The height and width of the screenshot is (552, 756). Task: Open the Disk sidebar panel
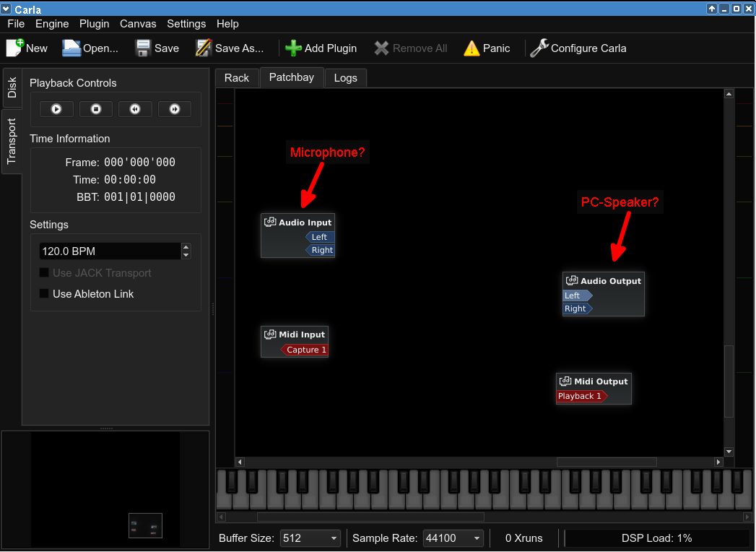(x=12, y=87)
